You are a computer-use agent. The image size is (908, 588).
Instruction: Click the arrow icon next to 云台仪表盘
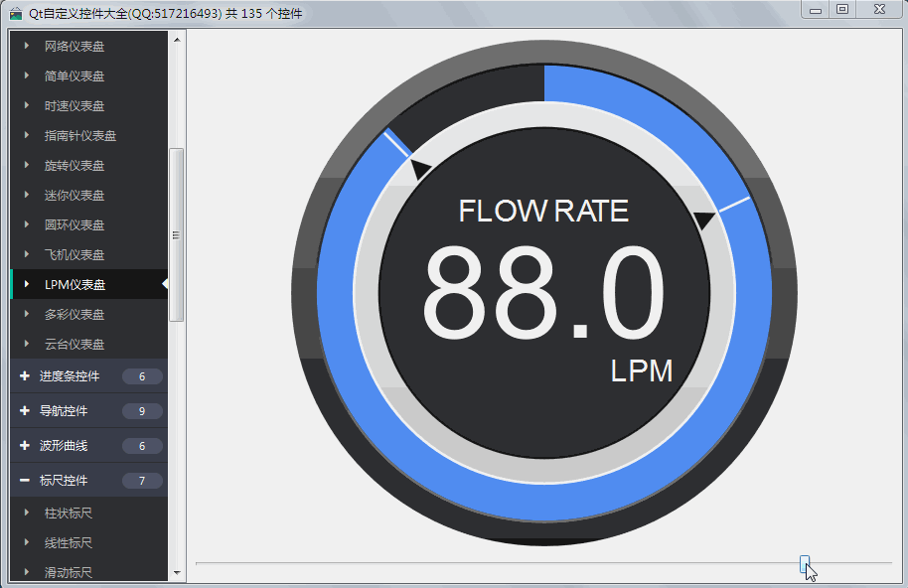point(27,345)
